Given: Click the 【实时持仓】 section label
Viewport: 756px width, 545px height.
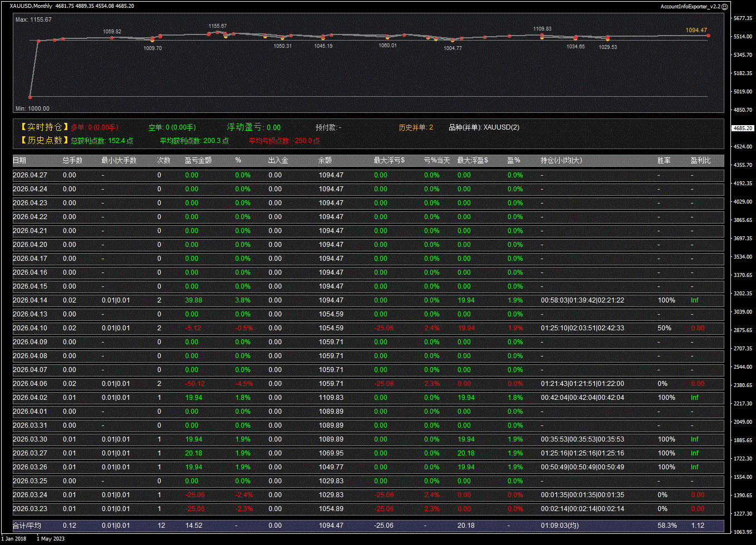Looking at the screenshot, I should (44, 127).
